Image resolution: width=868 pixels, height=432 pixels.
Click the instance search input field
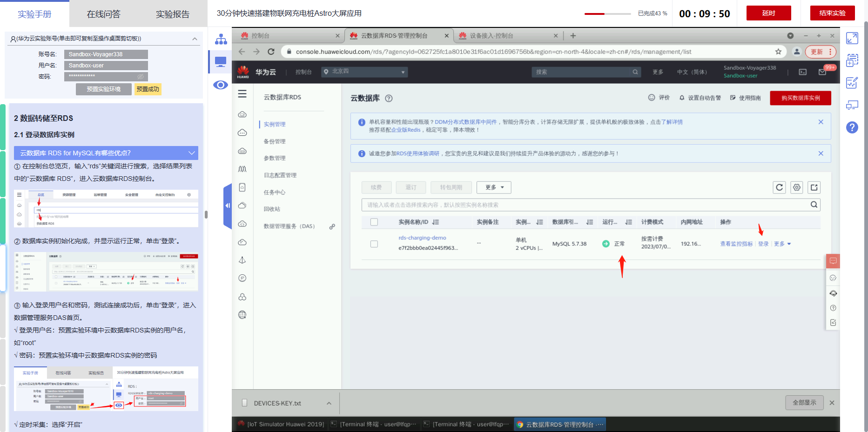(591, 205)
